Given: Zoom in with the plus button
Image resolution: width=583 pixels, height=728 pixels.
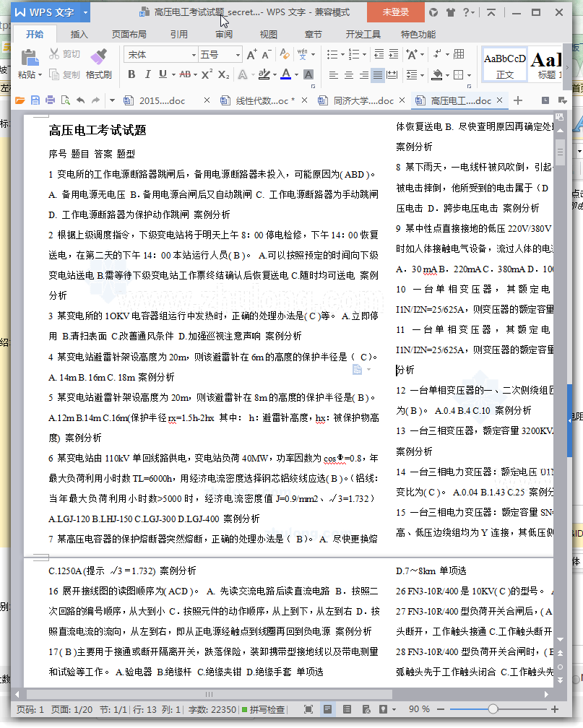Looking at the screenshot, I should (554, 709).
